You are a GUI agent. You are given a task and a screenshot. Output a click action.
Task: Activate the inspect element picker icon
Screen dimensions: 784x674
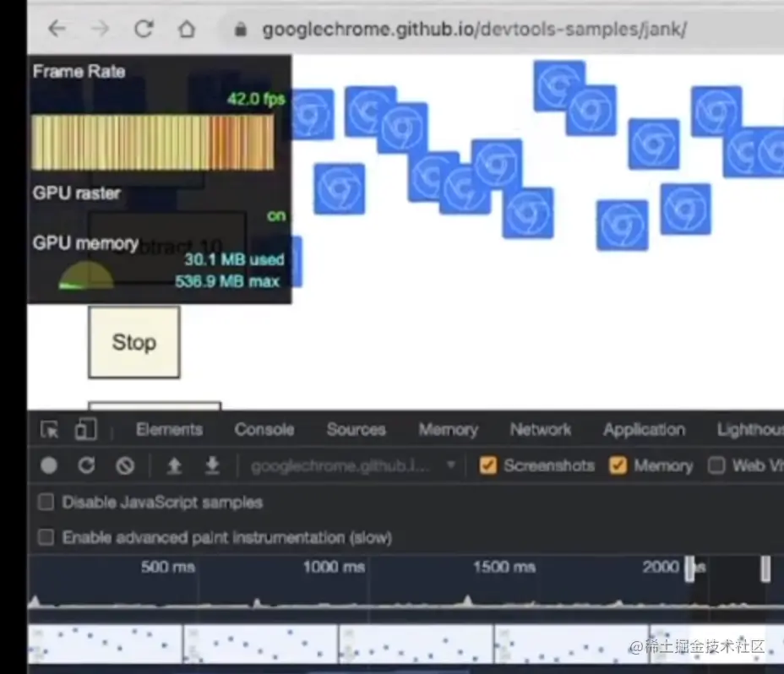click(50, 430)
